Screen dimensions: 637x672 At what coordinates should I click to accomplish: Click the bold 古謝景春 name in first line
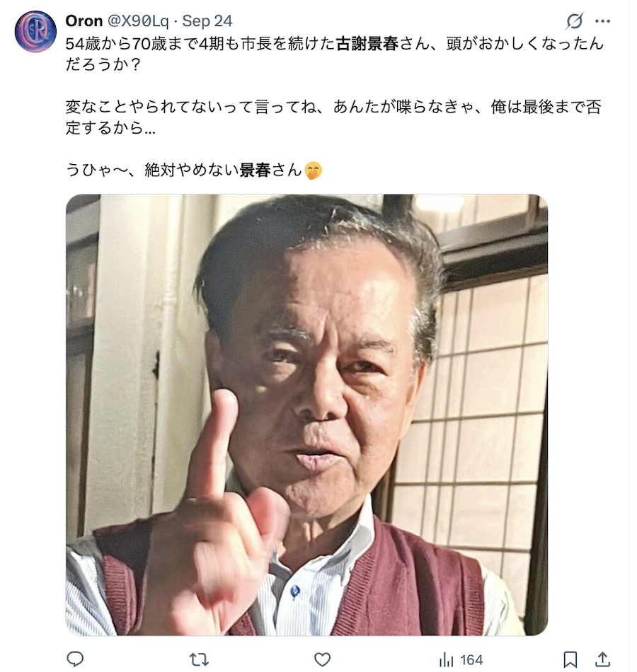(x=367, y=43)
